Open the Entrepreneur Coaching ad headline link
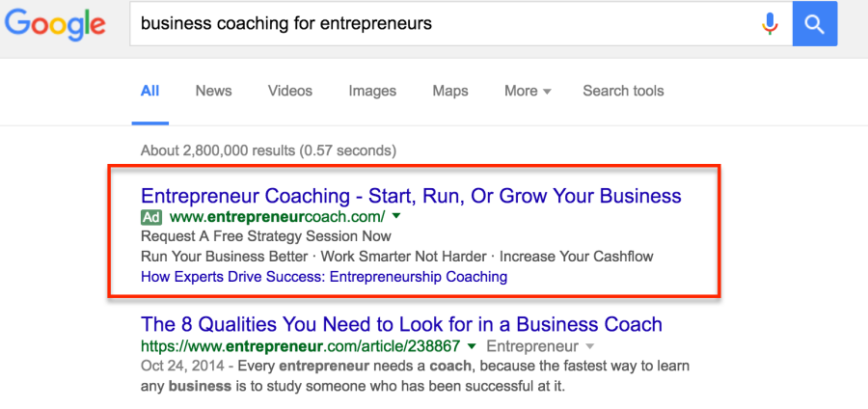Screen dimensions: 868x409 411,196
